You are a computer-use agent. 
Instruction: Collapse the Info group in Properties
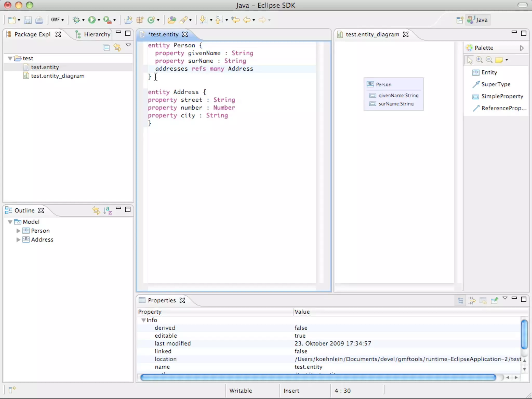143,320
